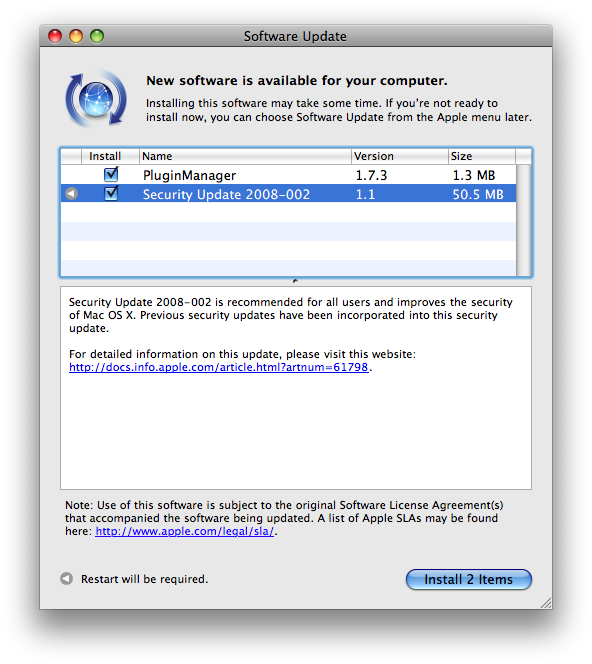Sort updates by the Version column header

coord(400,156)
